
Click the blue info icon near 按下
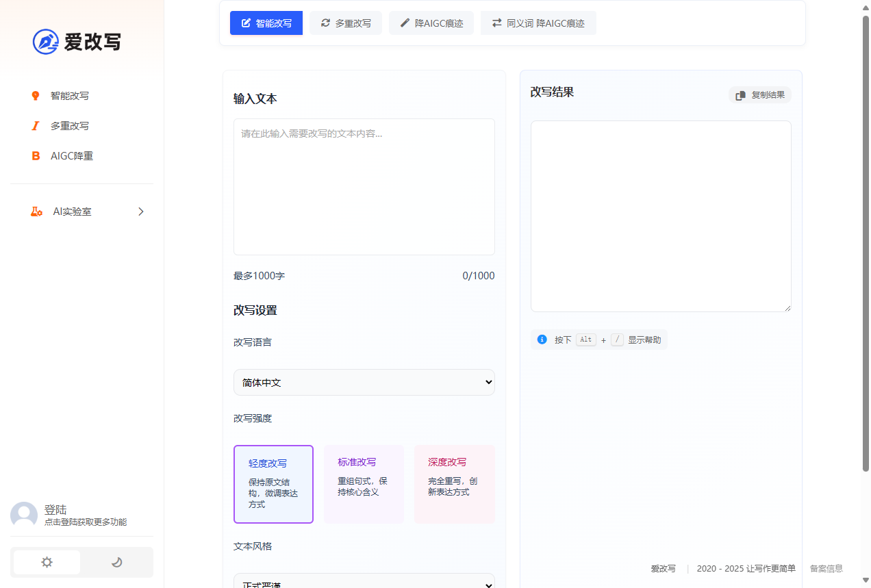click(x=542, y=340)
